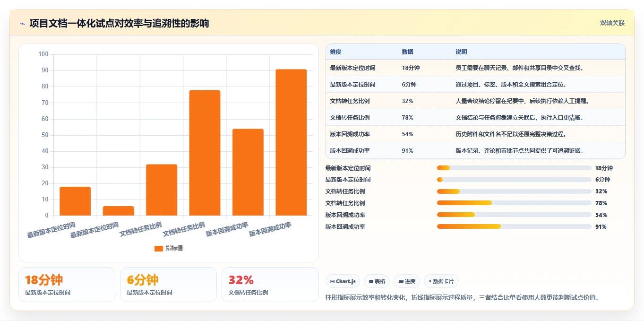
Task: Click the progress bar showing 18分钟
Action: coord(514,168)
